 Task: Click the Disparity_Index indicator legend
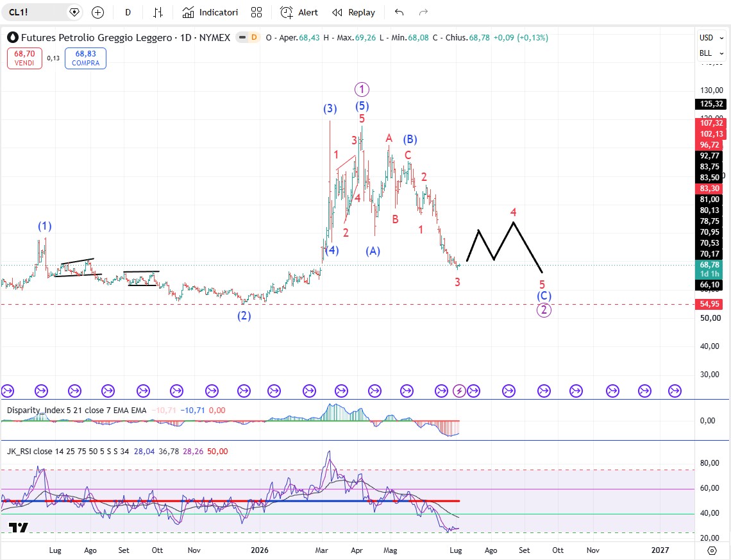tap(76, 411)
